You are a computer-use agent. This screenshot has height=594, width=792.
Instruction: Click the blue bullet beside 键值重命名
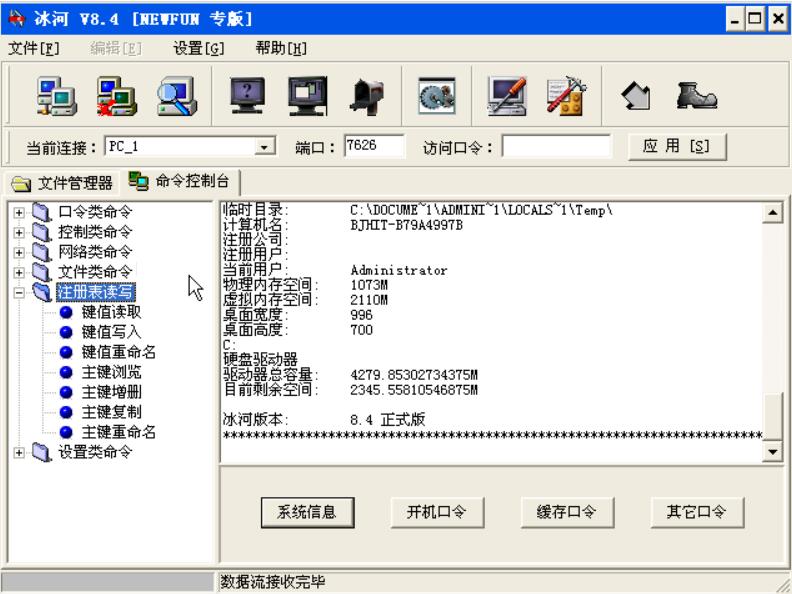(x=66, y=352)
